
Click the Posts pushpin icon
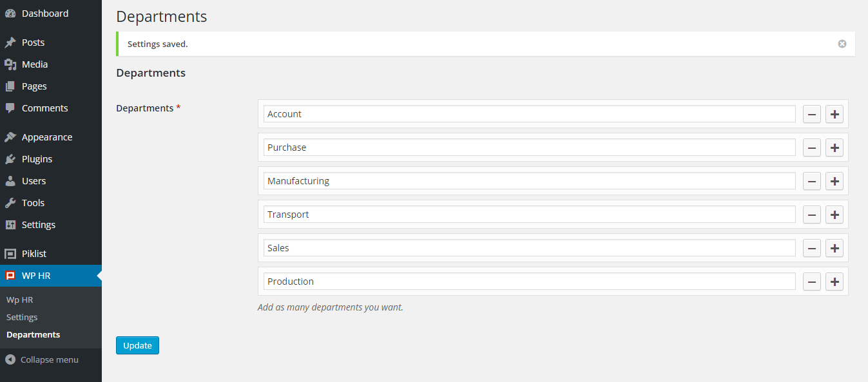(10, 43)
